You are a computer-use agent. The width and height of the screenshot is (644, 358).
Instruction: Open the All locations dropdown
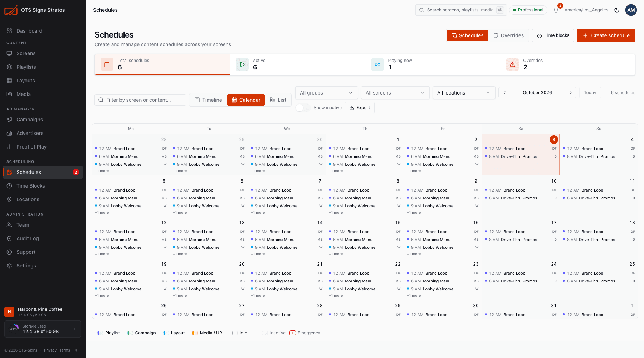(464, 93)
